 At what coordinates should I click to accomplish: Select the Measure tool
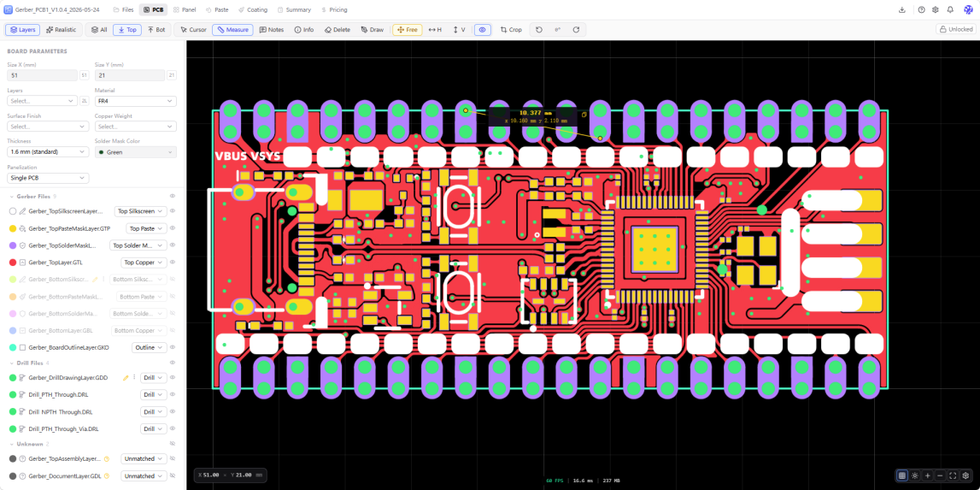(232, 29)
